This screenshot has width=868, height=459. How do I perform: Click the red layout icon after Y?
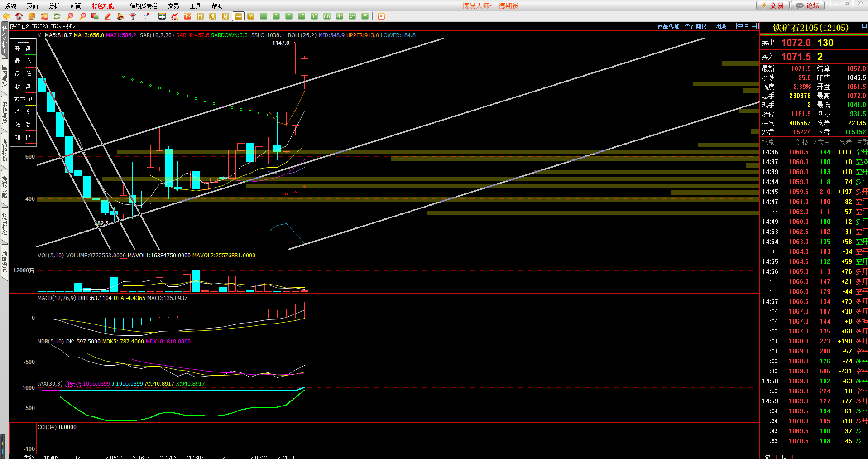click(381, 16)
